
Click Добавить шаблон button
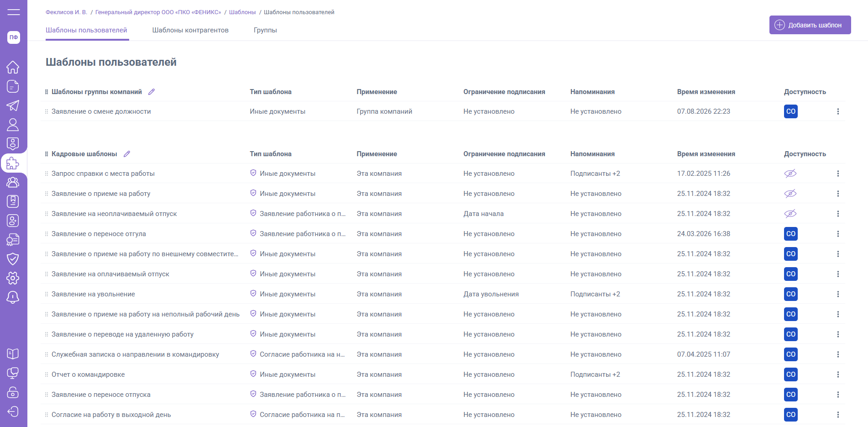pos(810,25)
